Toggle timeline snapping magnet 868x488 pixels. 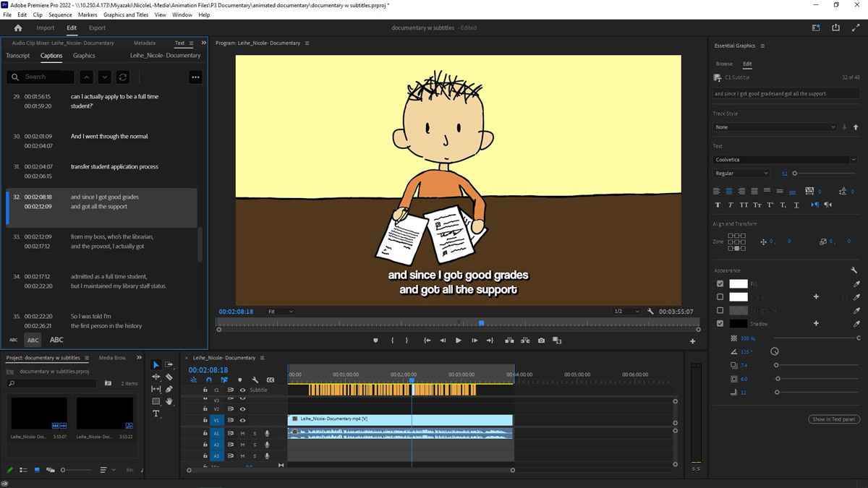pyautogui.click(x=209, y=380)
